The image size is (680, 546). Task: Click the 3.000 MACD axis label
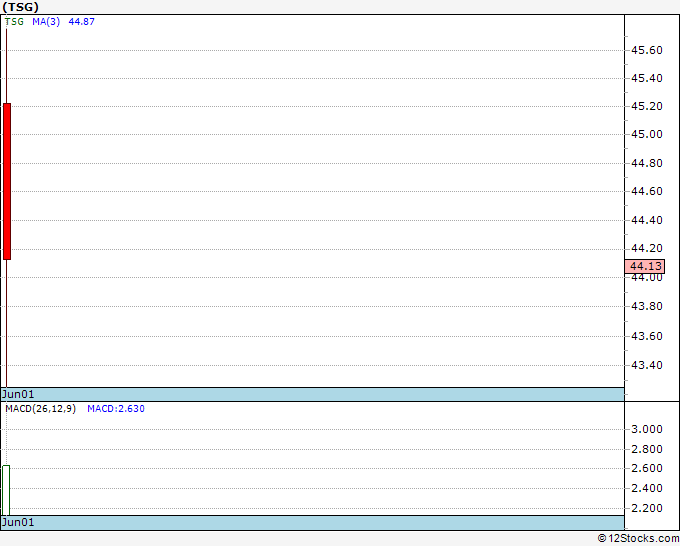pyautogui.click(x=647, y=429)
